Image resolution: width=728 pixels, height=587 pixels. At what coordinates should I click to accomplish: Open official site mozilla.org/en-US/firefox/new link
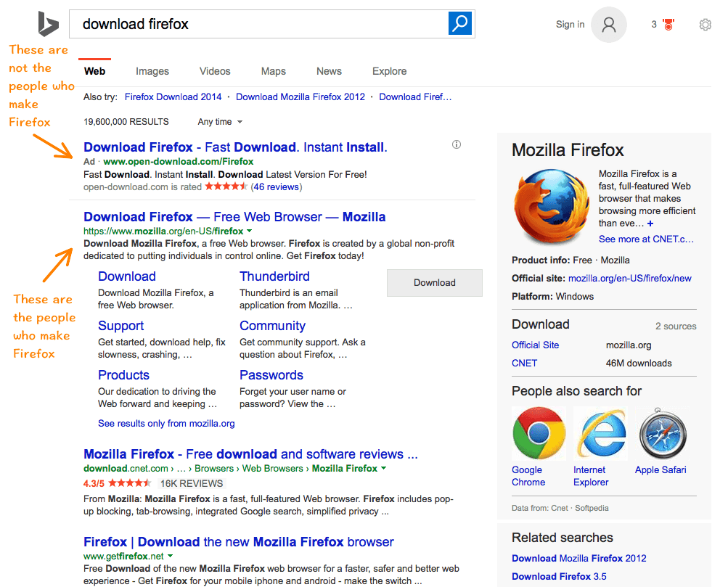point(630,278)
